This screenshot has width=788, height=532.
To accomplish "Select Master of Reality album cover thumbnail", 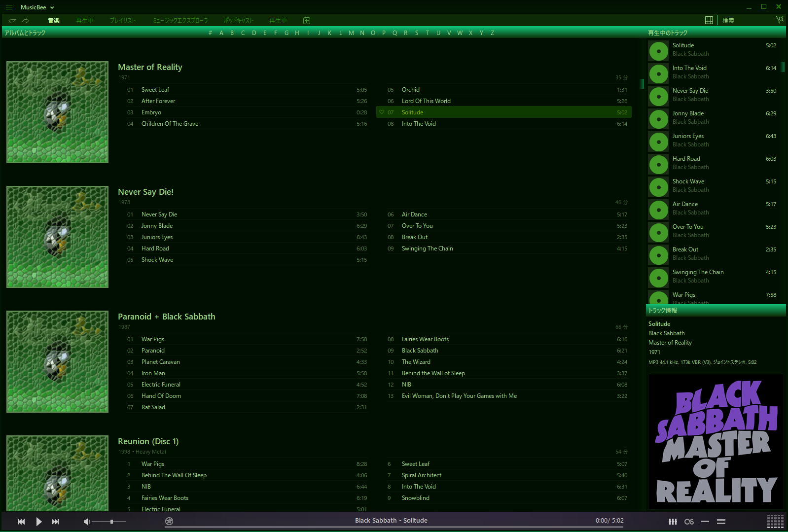I will pyautogui.click(x=57, y=112).
